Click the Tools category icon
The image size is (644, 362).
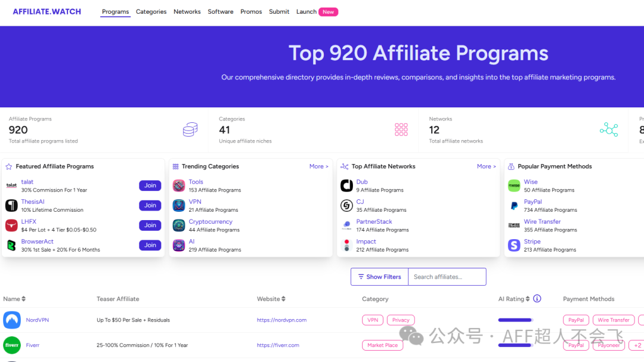pos(179,185)
